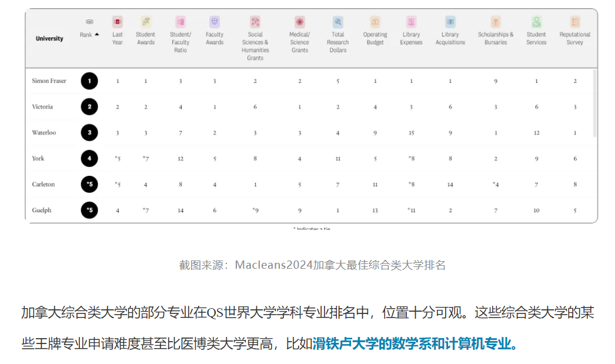
Task: Click the Scholarships & Bursaries column icon
Action: pos(496,22)
